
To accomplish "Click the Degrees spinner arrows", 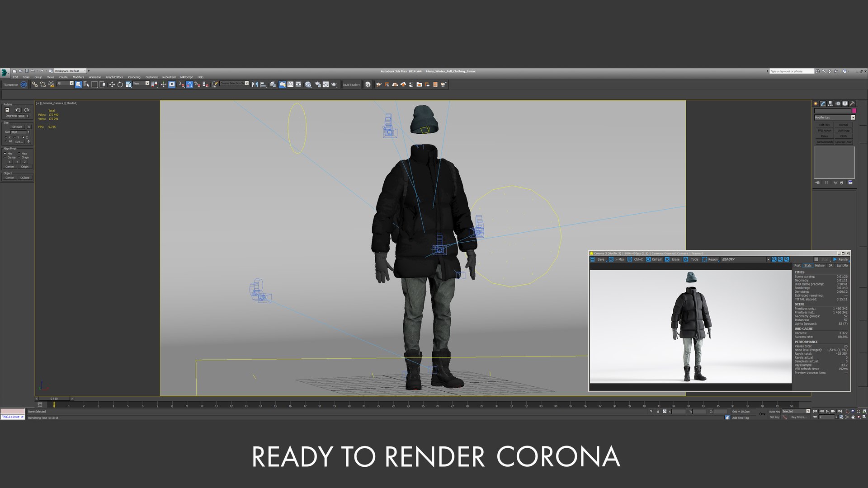I will pyautogui.click(x=27, y=116).
